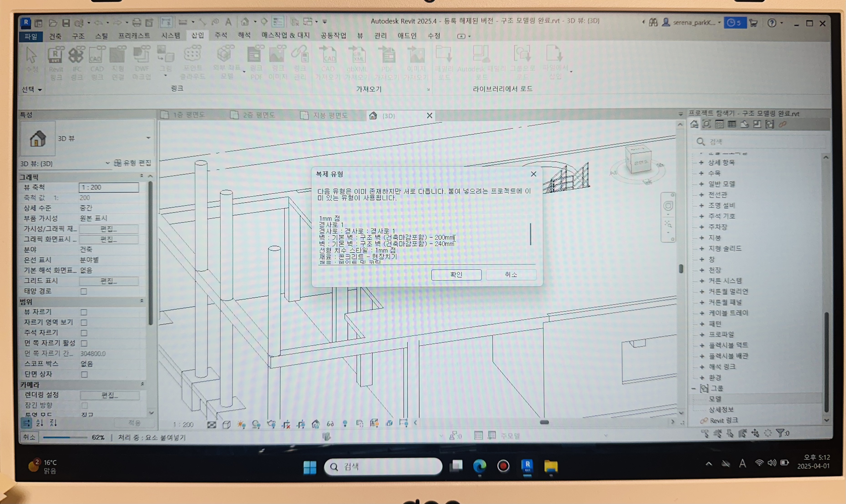Open Microsoft Edge from the taskbar

point(479,466)
